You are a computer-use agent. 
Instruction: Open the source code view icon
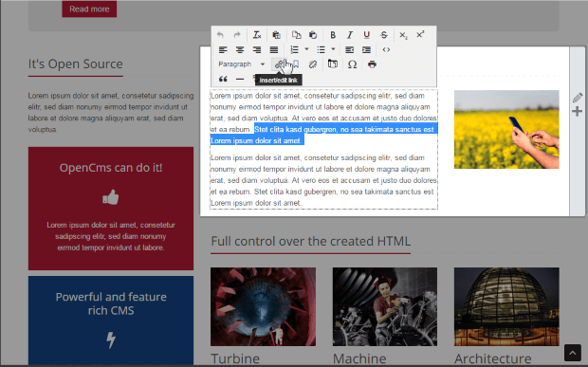[x=386, y=49]
